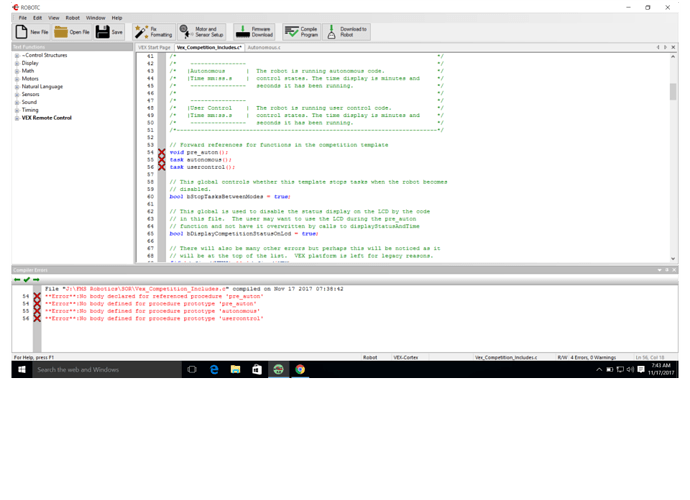Click the 'void pre_auton();' code line
The width and height of the screenshot is (690, 500).
click(x=199, y=152)
